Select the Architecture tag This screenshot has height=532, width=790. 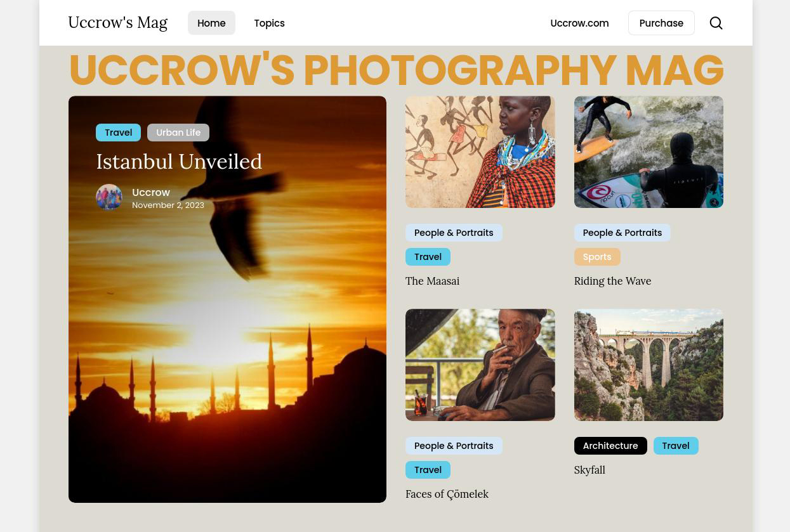[610, 446]
